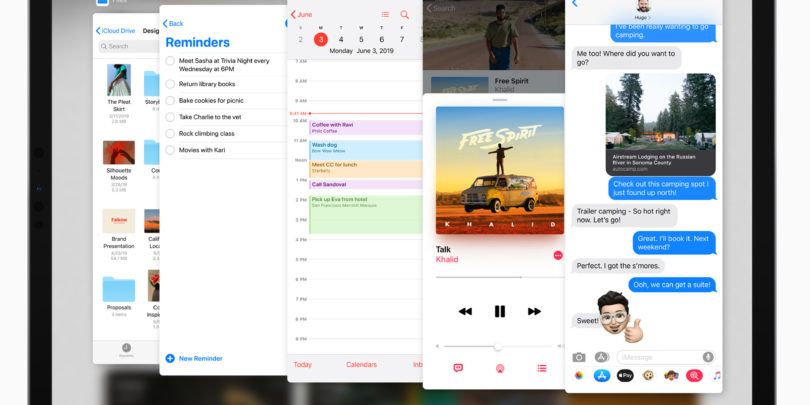Check off Return library books reminder

pyautogui.click(x=171, y=84)
